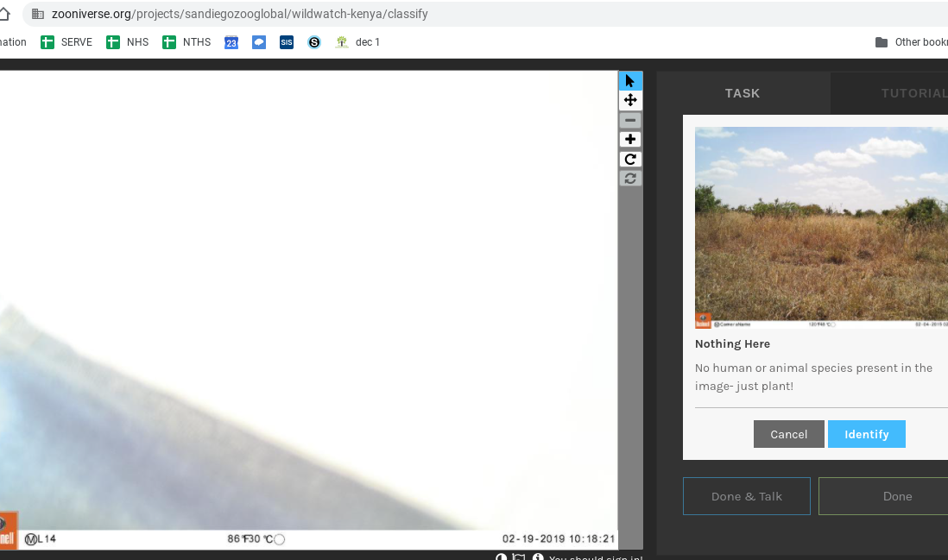Select the pointer annotation tool
Viewport: 948px width, 560px height.
(x=630, y=81)
